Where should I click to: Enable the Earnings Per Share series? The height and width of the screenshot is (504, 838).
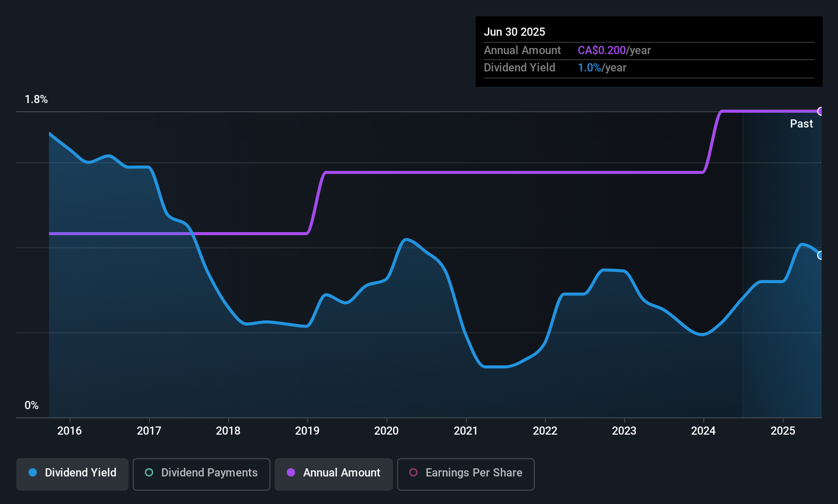[465, 474]
